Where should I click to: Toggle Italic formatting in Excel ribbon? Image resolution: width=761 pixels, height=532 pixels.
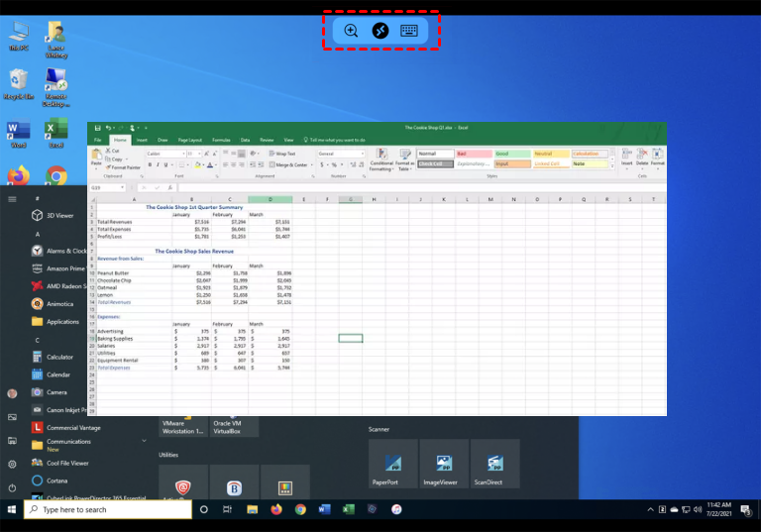(158, 164)
